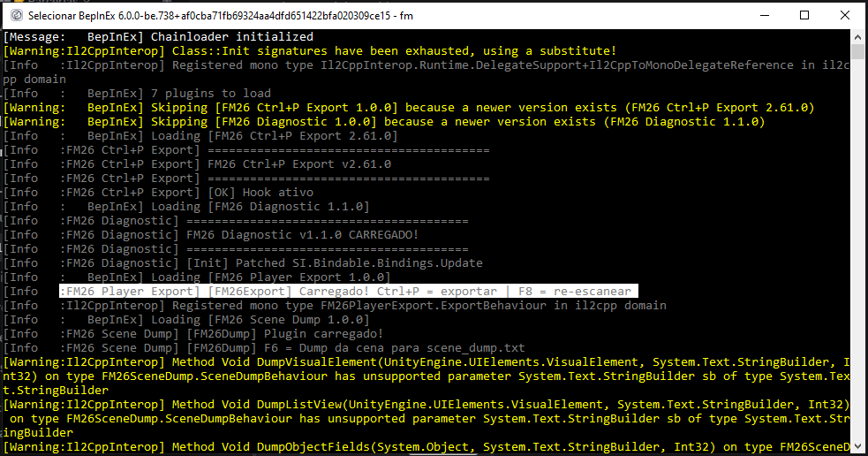The height and width of the screenshot is (456, 868).
Task: Click the 'FM26 Diagnostic v1.1.0 CARREGADO!' line
Action: point(211,234)
